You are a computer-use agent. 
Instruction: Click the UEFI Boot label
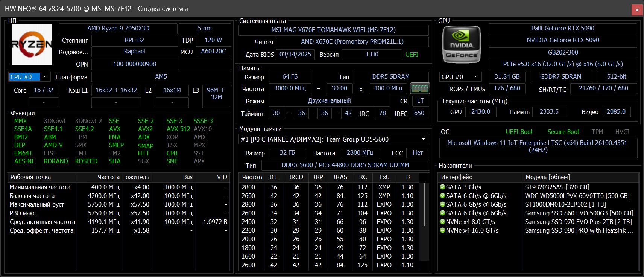[x=519, y=132]
